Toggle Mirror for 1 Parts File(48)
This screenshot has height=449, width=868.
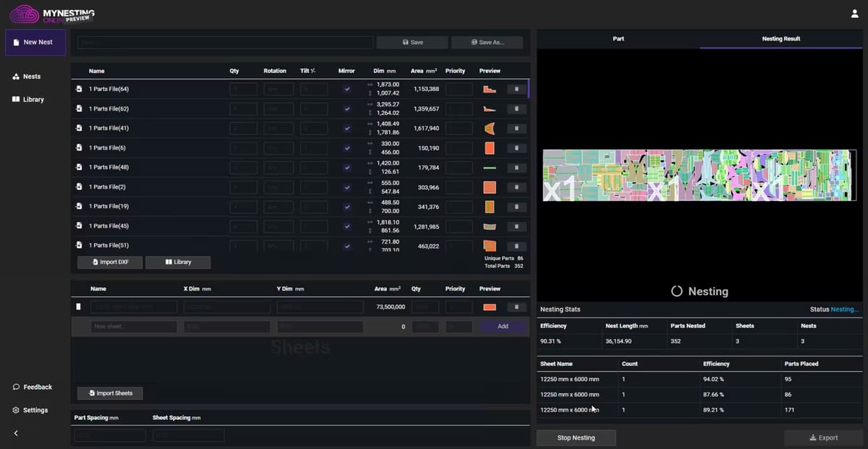347,167
